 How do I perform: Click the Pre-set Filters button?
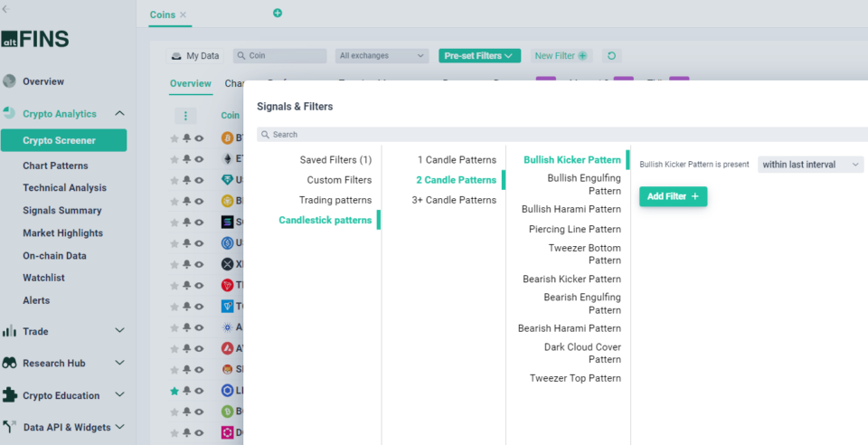coord(479,56)
